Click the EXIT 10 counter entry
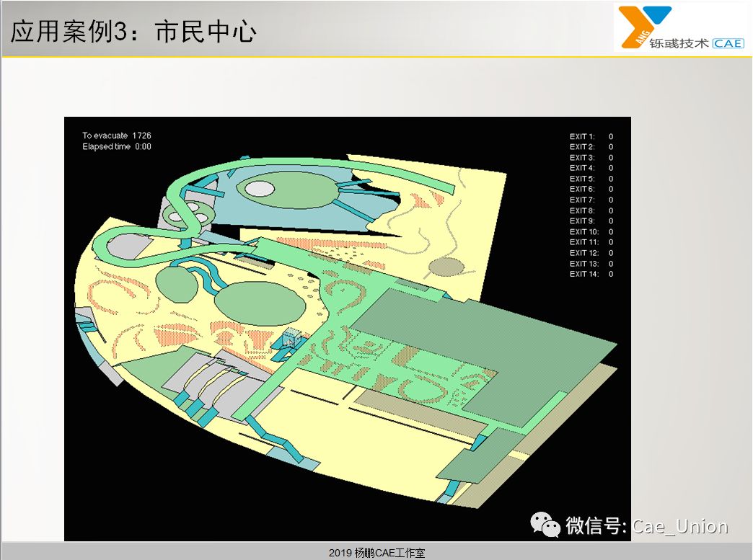The image size is (753, 560). (x=584, y=232)
